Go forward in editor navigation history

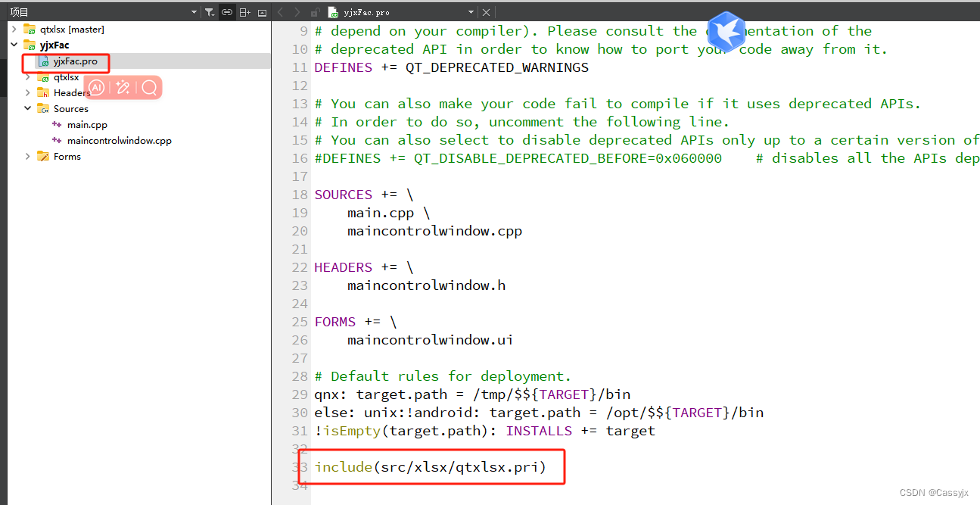coord(297,12)
